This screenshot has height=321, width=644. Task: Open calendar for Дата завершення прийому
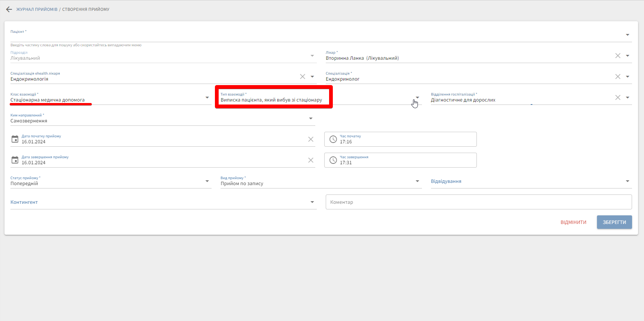coord(15,160)
